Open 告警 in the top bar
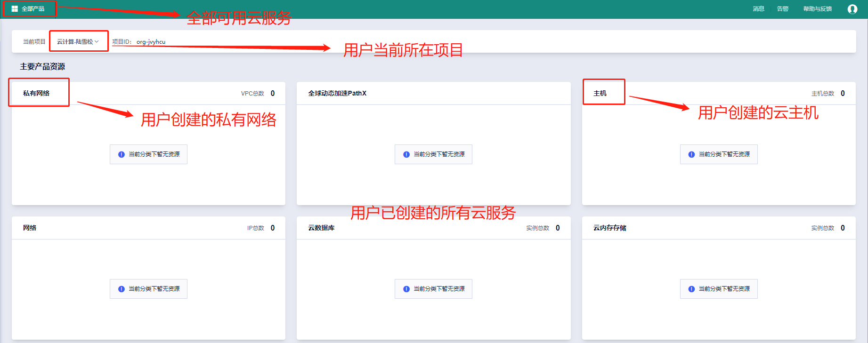 point(783,9)
